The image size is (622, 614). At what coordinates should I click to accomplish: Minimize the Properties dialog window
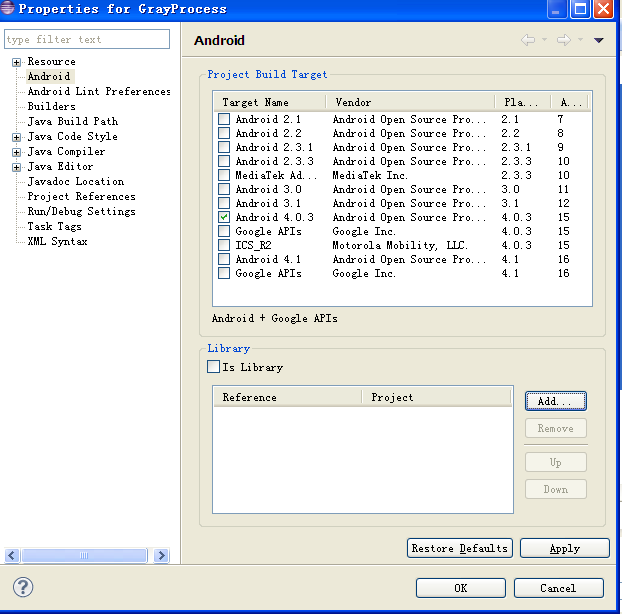click(x=557, y=9)
